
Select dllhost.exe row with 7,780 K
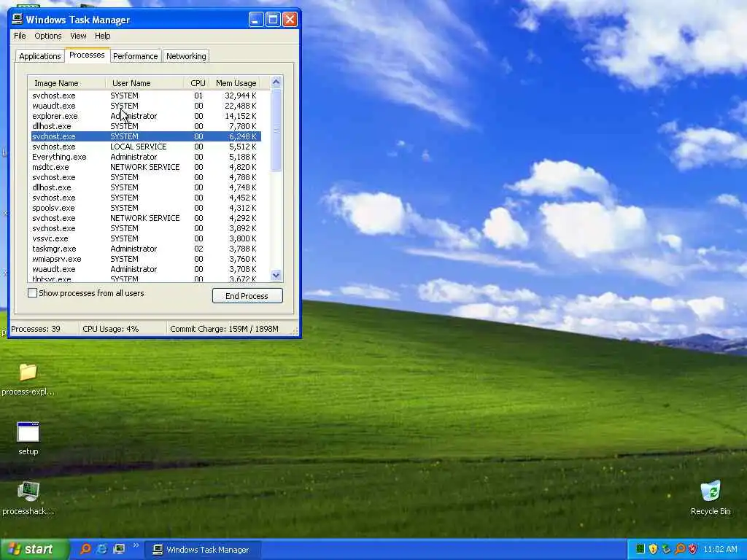pyautogui.click(x=146, y=126)
